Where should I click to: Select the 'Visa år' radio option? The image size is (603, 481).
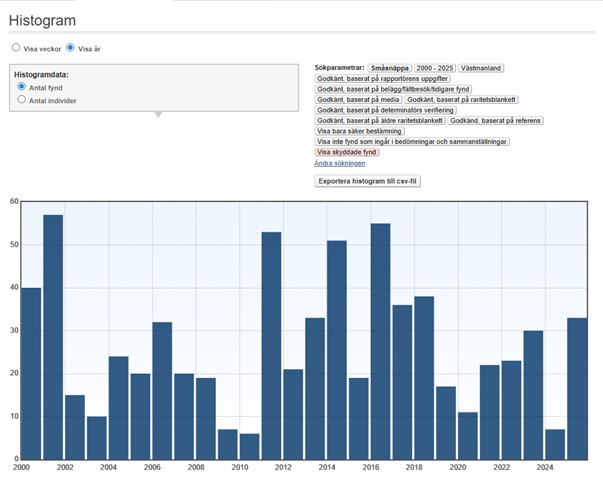pos(71,47)
